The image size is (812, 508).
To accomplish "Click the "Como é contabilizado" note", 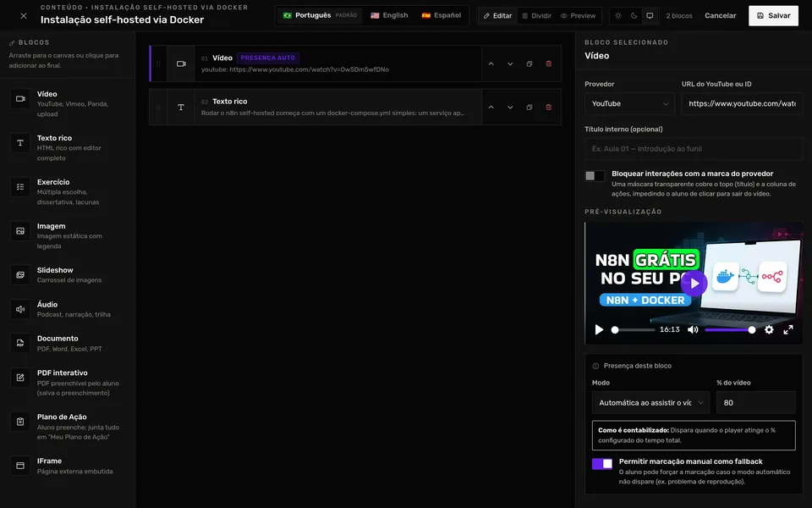I will [x=694, y=435].
